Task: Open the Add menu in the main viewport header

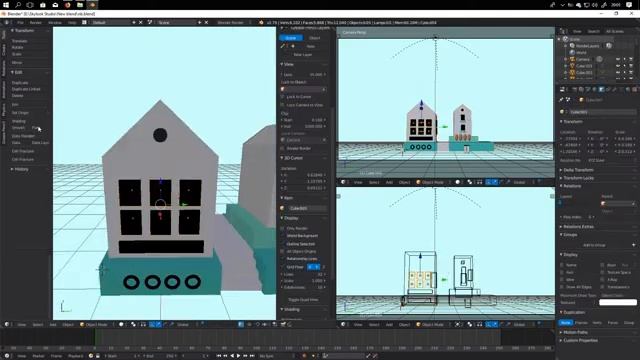Action: (53, 324)
